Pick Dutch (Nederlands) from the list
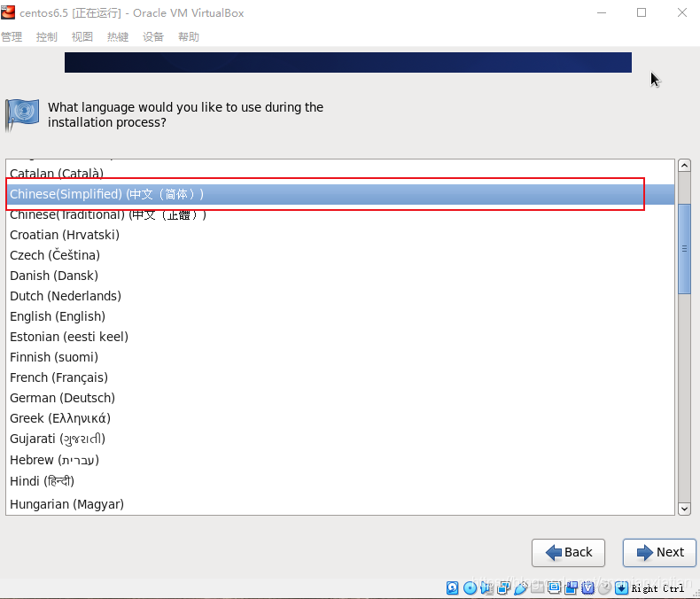The height and width of the screenshot is (599, 700). 340,296
